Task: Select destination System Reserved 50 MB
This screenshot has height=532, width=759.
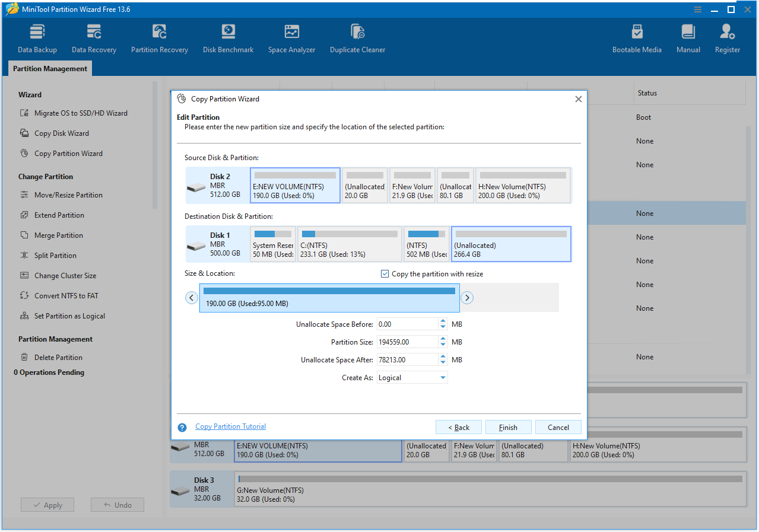Action: click(x=272, y=244)
